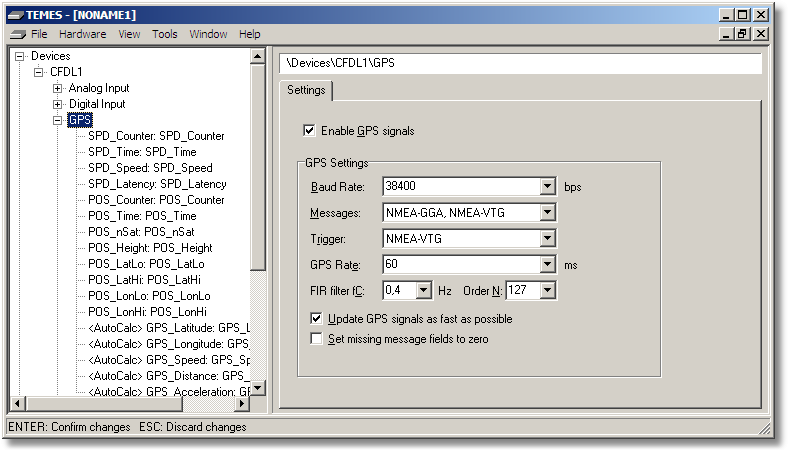Expand the Analog Input node
The width and height of the screenshot is (789, 453).
pos(57,89)
